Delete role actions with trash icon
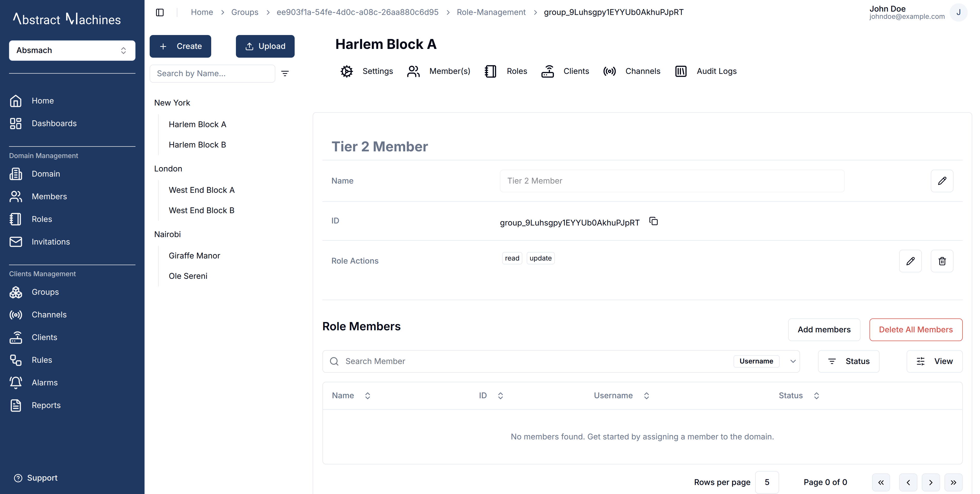Viewport: 980px width, 494px height. point(942,261)
